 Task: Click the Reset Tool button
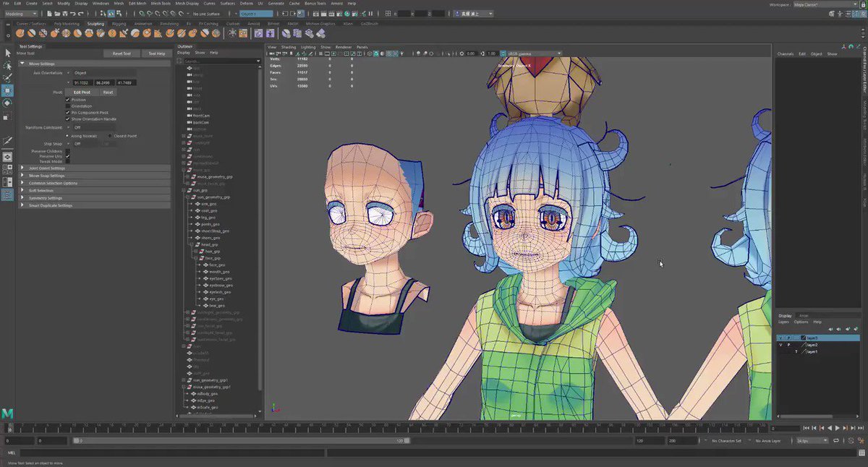coord(121,53)
